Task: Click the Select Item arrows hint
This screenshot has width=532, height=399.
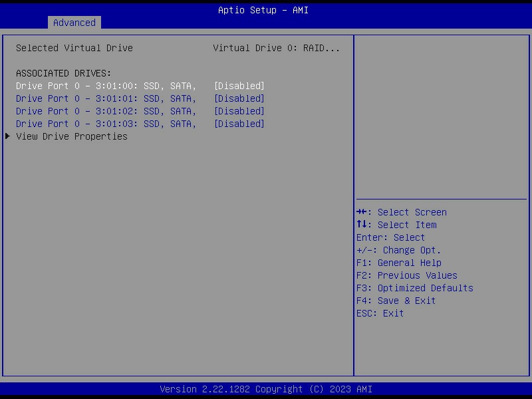Action: (x=396, y=225)
